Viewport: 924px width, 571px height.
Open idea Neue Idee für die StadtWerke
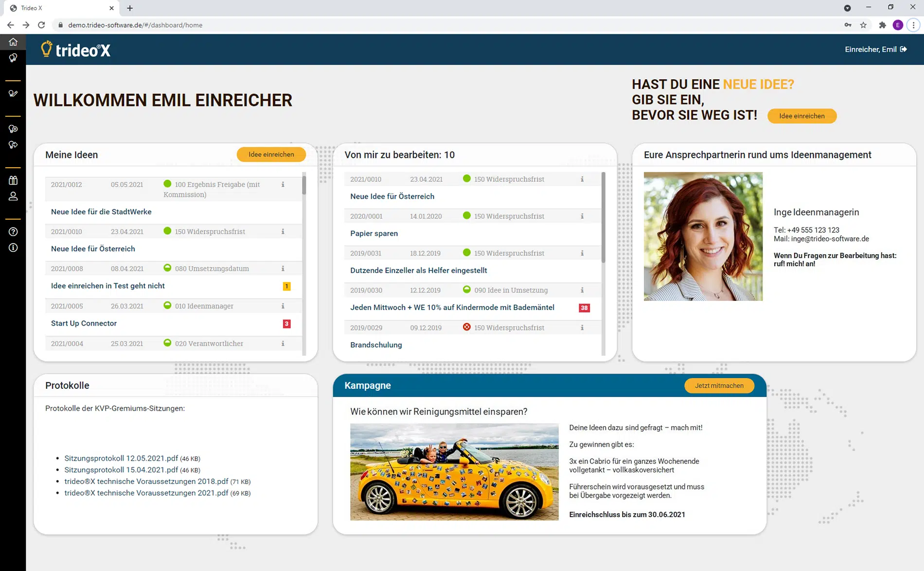(x=101, y=212)
